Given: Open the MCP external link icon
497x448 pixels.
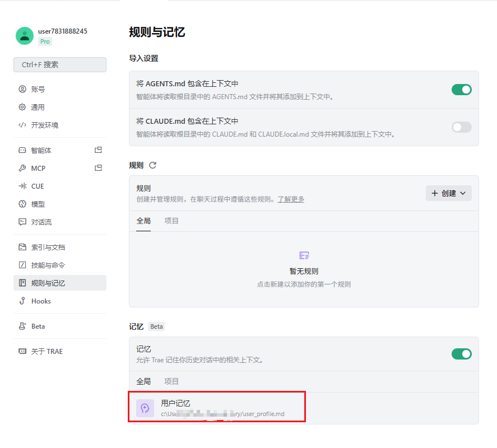Looking at the screenshot, I should click(x=98, y=168).
